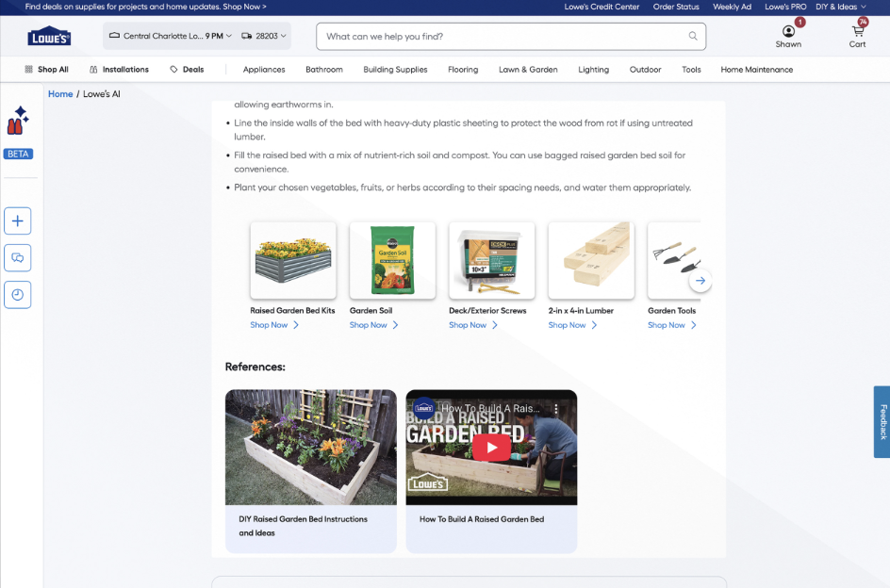This screenshot has width=890, height=588.
Task: Open the Lawn & Garden menu
Action: click(x=528, y=69)
